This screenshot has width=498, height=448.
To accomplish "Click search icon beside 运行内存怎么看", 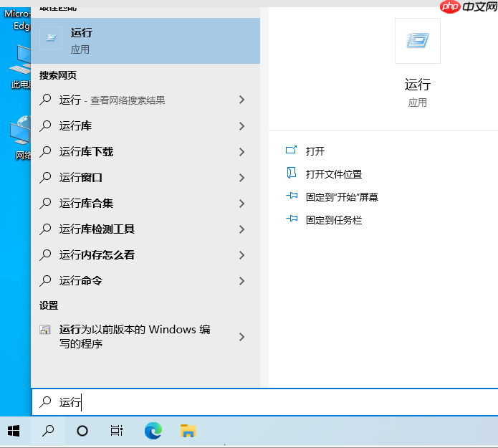I will pos(45,254).
